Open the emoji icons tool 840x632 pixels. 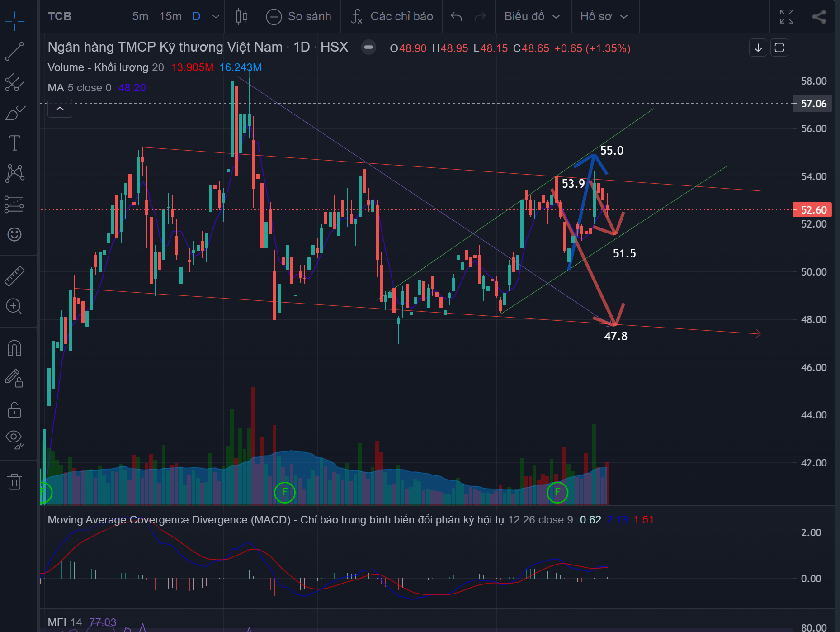click(x=14, y=234)
